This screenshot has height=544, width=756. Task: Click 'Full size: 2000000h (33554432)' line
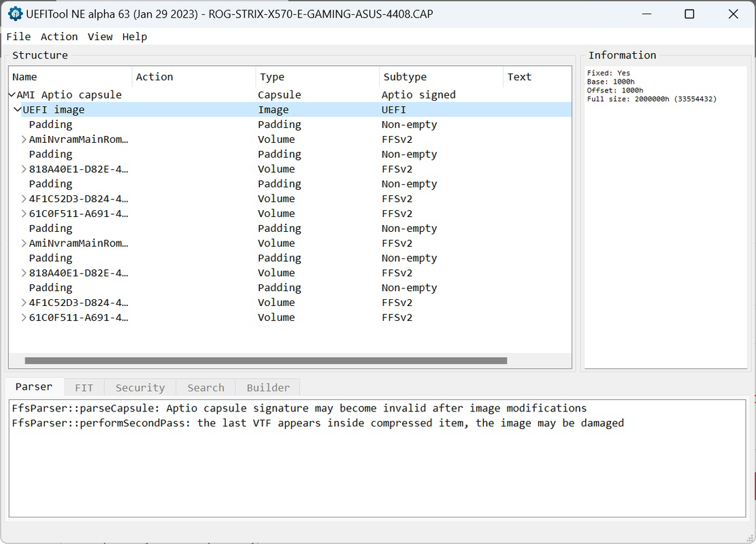coord(652,99)
